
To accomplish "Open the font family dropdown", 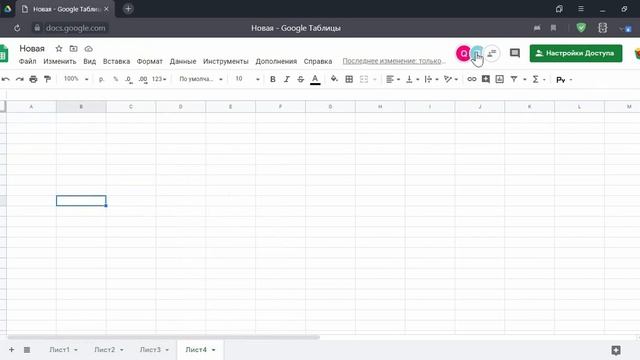I will point(201,79).
